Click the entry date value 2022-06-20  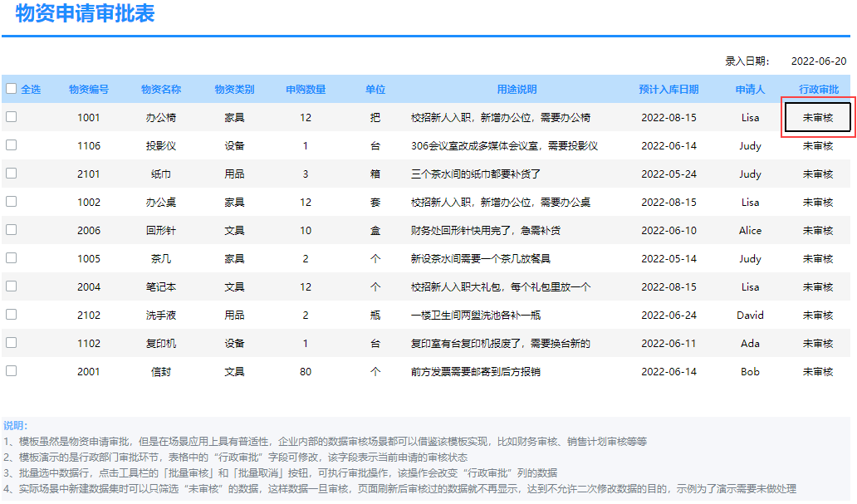click(x=818, y=61)
